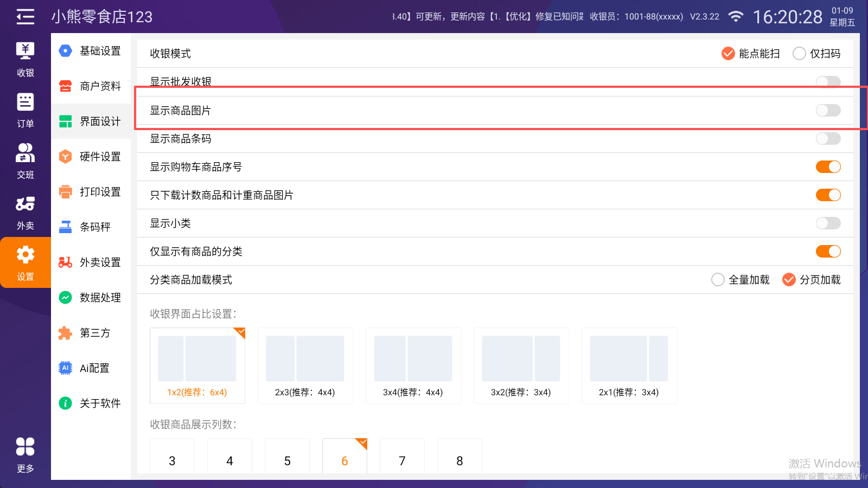Open 打印设置 print settings

pyautogui.click(x=91, y=192)
